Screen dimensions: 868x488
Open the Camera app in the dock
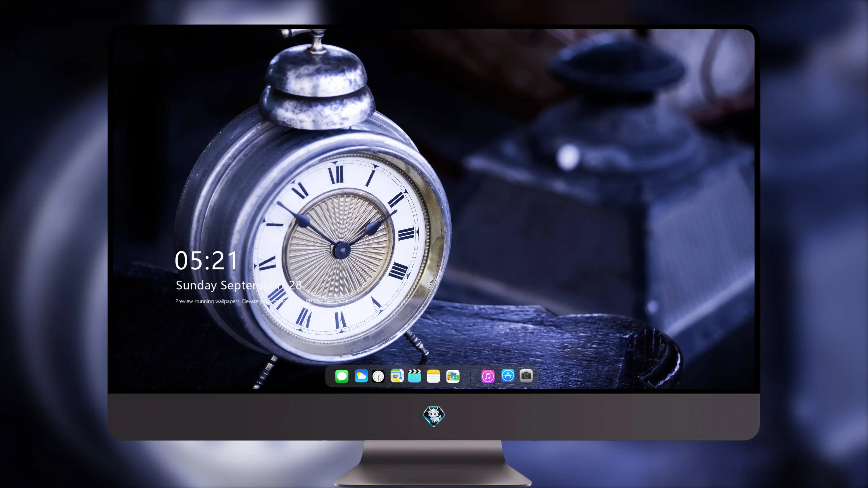click(526, 376)
